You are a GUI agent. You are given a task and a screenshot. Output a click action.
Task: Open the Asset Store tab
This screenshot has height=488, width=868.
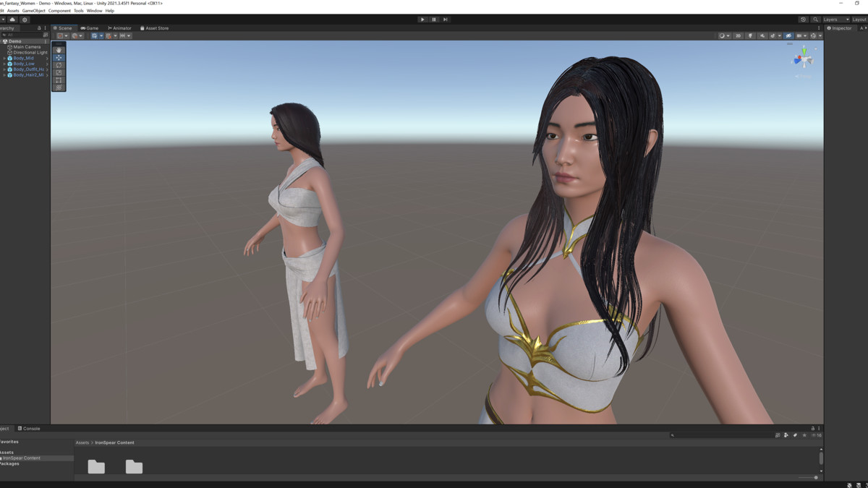[154, 28]
